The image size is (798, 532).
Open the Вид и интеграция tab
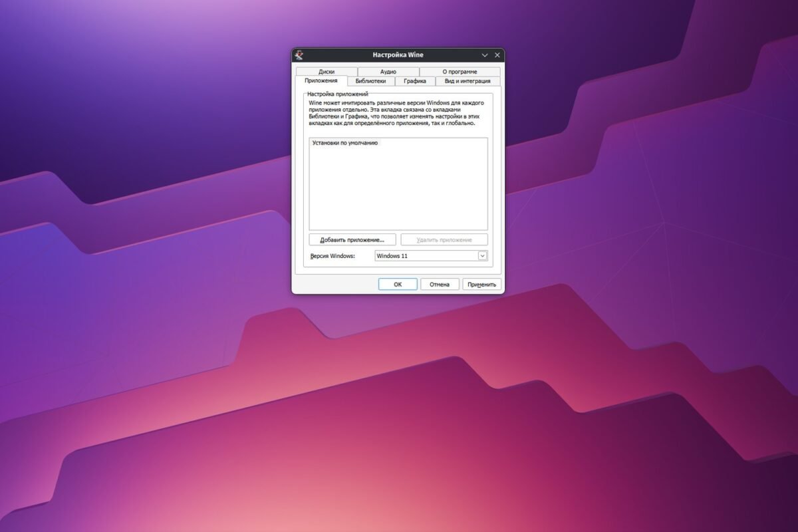click(467, 81)
